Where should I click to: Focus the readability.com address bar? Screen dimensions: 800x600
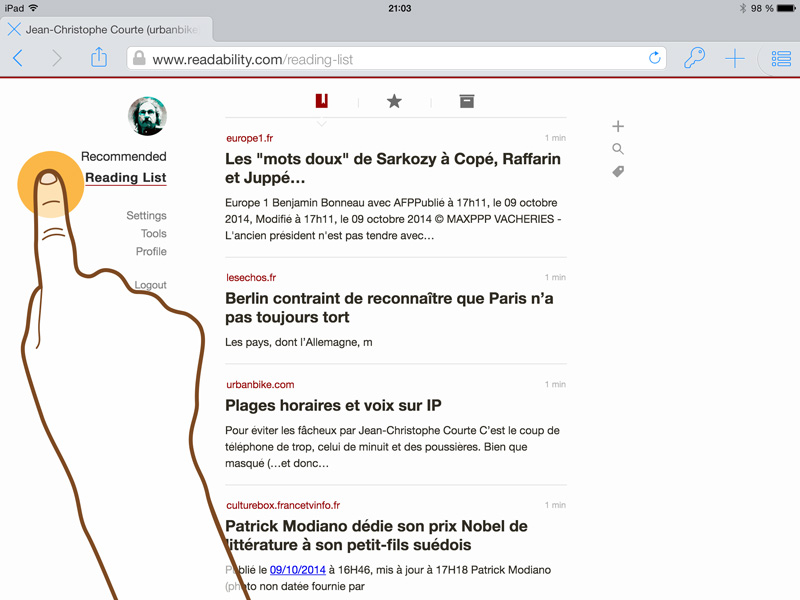click(396, 59)
